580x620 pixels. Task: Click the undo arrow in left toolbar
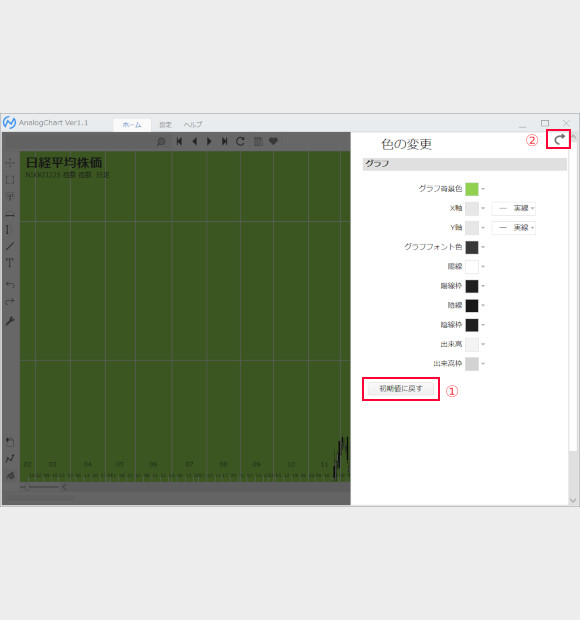pyautogui.click(x=10, y=284)
